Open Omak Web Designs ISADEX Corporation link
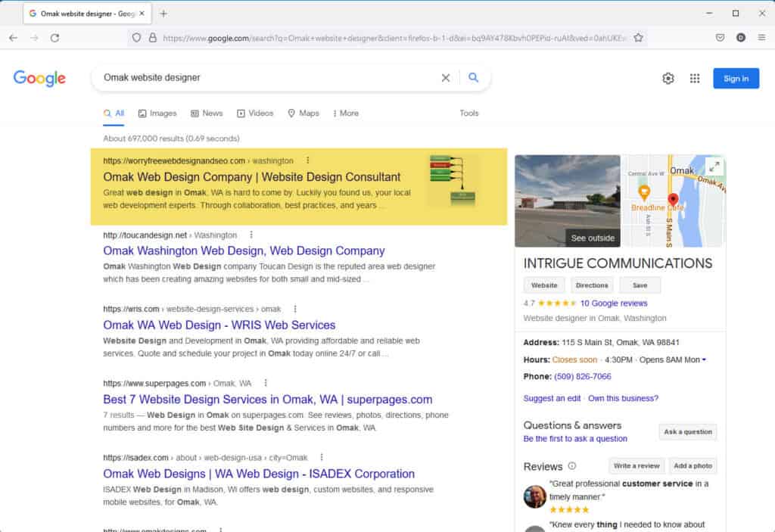The height and width of the screenshot is (532, 775). pyautogui.click(x=259, y=474)
